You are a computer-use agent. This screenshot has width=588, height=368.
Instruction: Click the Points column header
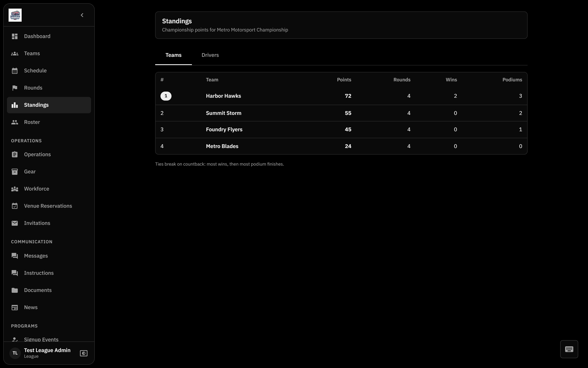pos(344,80)
